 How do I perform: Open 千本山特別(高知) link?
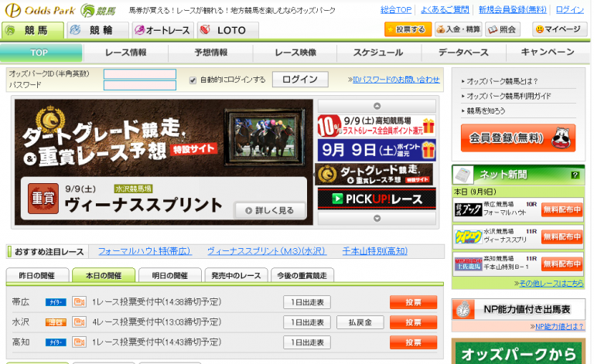(374, 251)
